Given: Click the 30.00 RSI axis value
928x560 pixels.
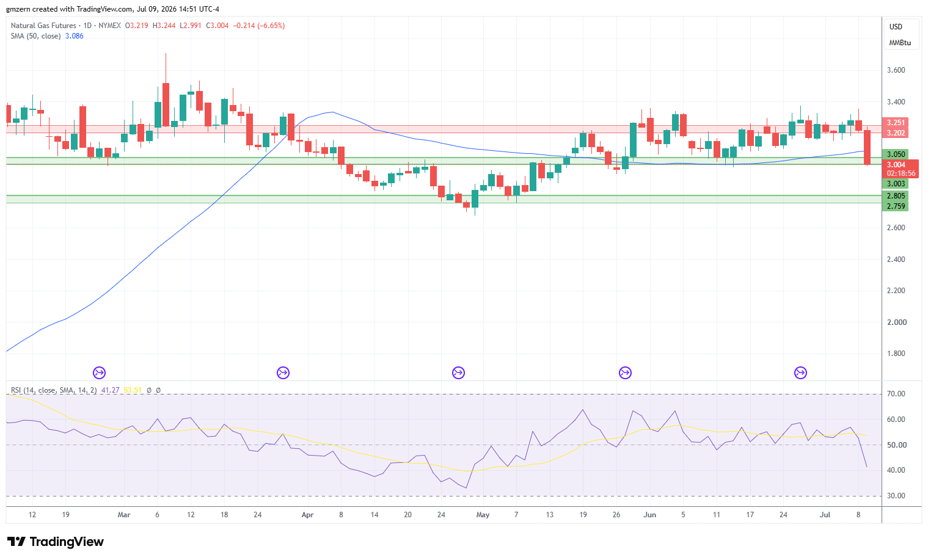Looking at the screenshot, I should coord(896,496).
